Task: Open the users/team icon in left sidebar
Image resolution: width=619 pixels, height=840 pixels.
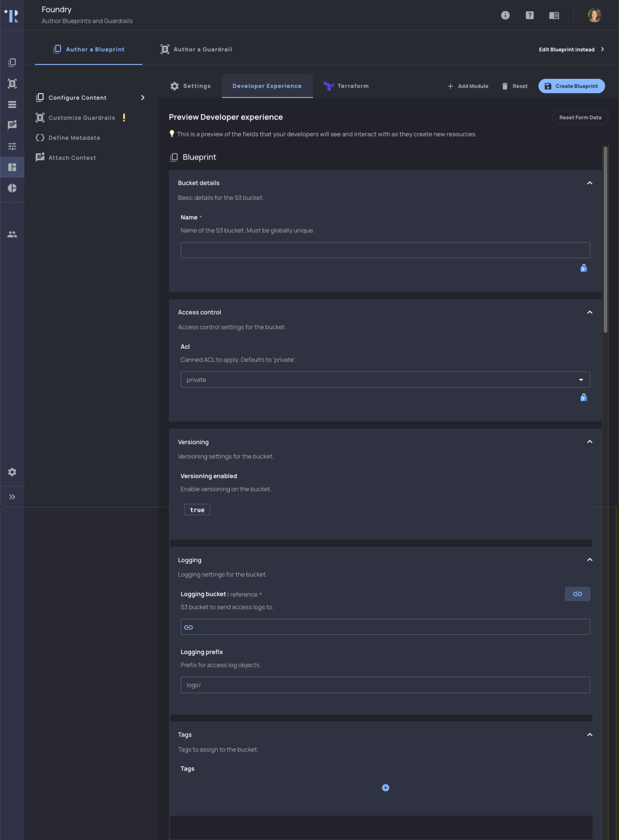Action: (12, 234)
